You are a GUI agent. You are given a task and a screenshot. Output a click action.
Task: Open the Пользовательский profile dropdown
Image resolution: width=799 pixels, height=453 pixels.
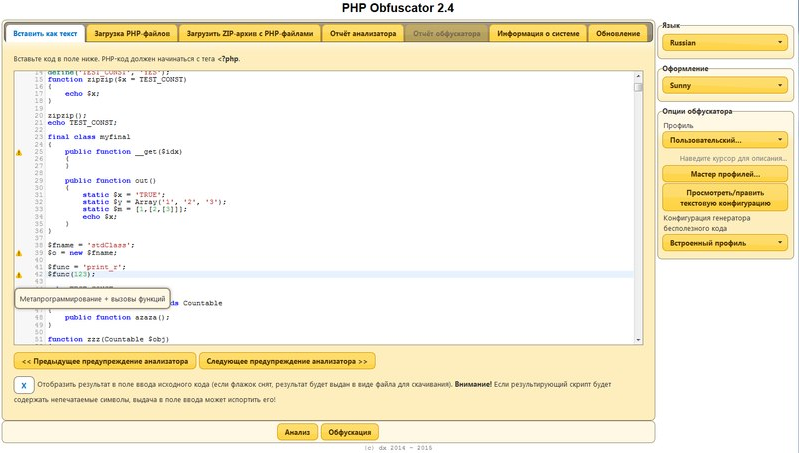(725, 141)
